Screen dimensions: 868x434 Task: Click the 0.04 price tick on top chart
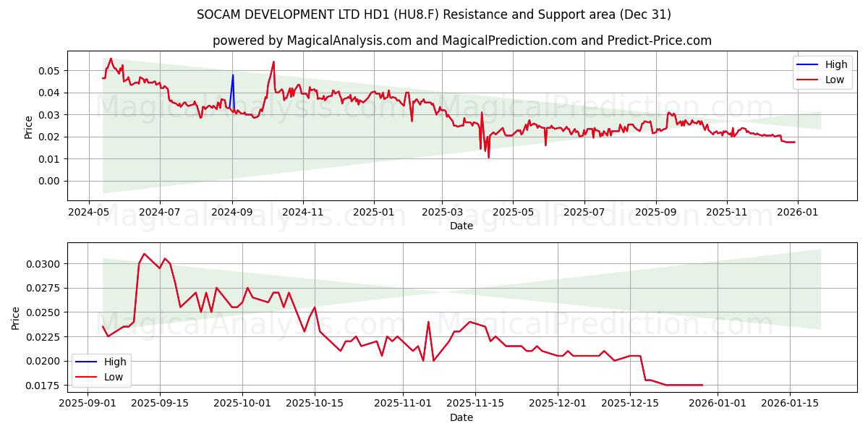tap(50, 93)
